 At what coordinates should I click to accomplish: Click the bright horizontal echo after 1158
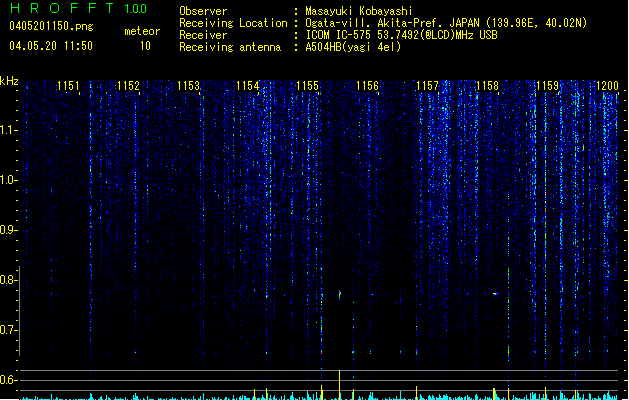pos(496,294)
